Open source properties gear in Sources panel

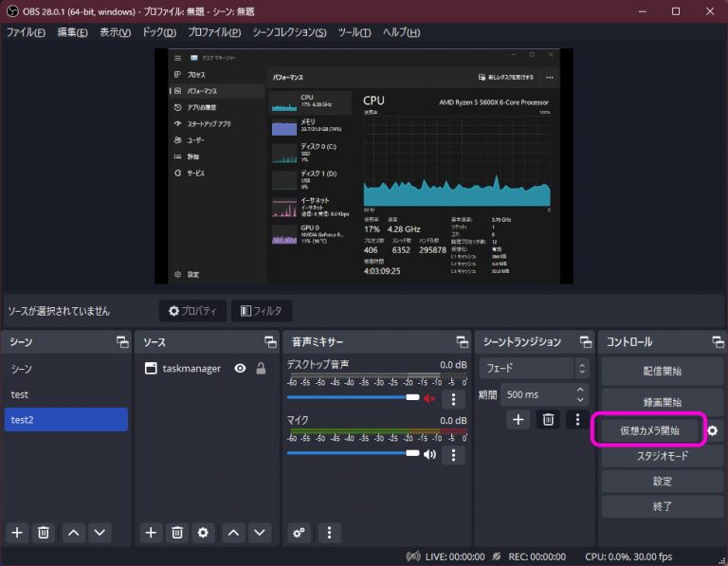pyautogui.click(x=203, y=532)
